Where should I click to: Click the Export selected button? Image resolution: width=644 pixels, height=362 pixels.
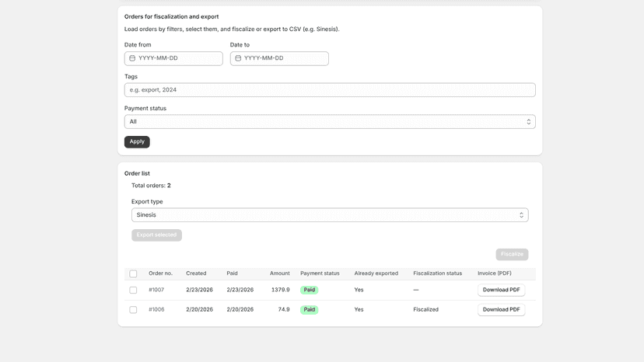coord(156,235)
